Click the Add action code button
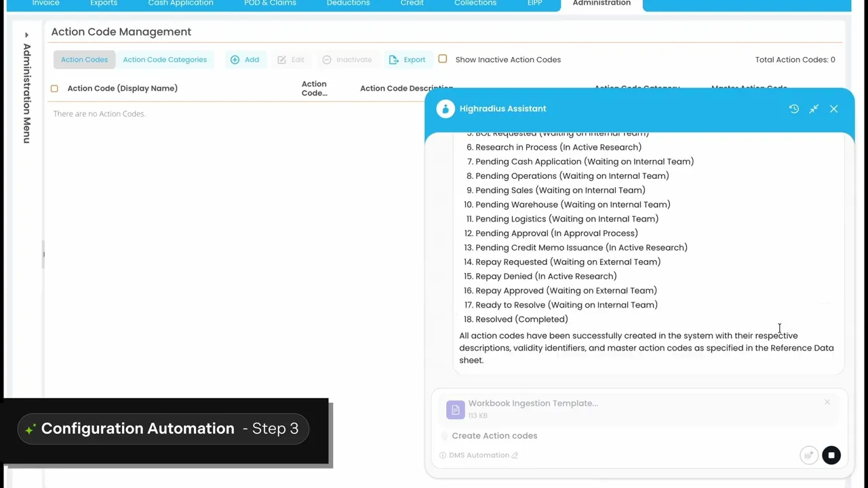This screenshot has height=488, width=868. click(x=245, y=60)
